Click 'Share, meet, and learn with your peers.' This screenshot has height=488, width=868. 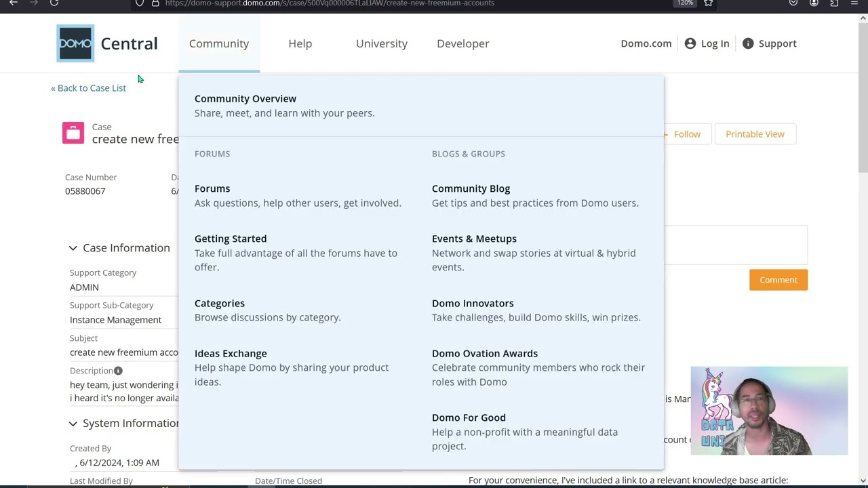coord(285,113)
